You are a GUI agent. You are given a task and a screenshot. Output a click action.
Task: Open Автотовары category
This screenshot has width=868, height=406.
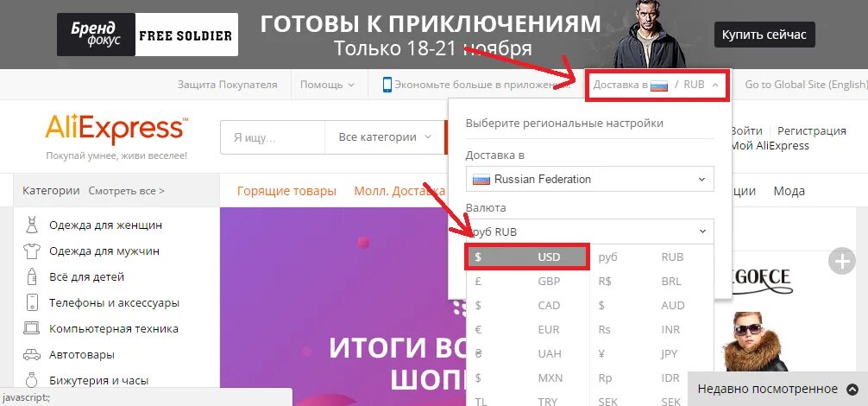[82, 354]
